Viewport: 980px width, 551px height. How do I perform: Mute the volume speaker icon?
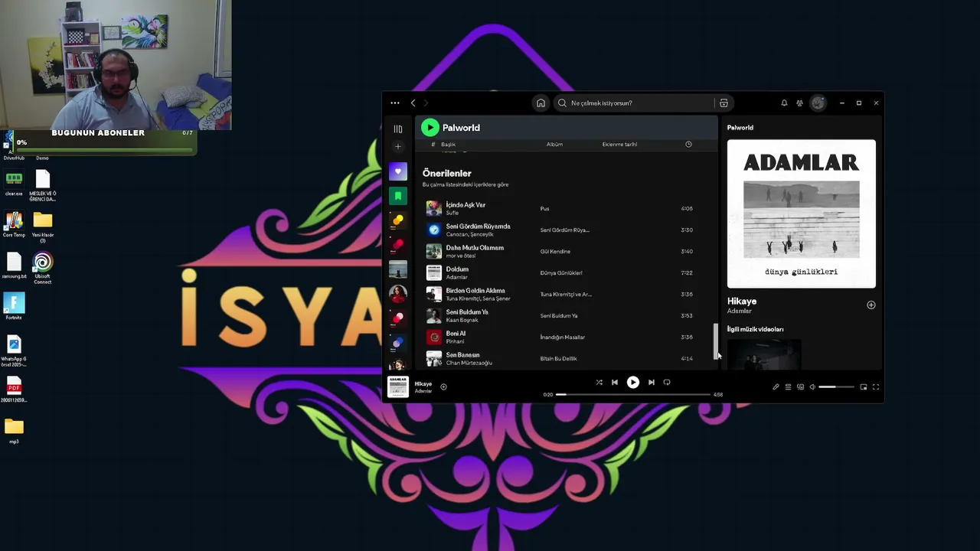[812, 387]
